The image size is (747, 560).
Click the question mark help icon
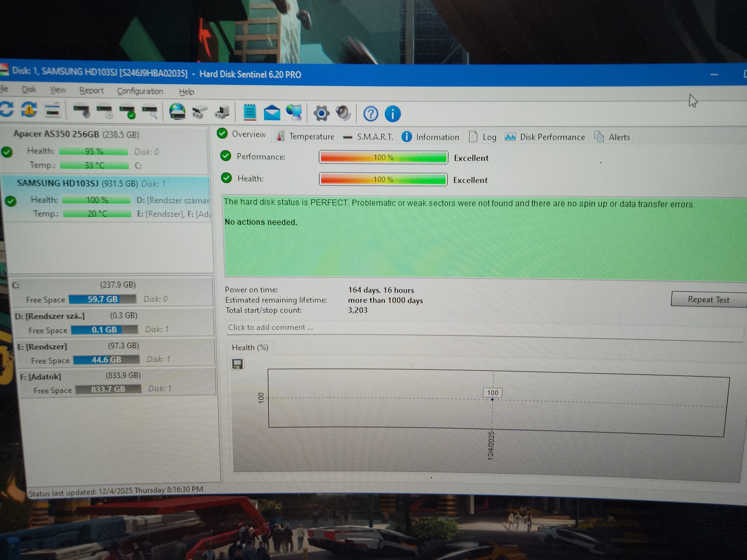[x=370, y=114]
